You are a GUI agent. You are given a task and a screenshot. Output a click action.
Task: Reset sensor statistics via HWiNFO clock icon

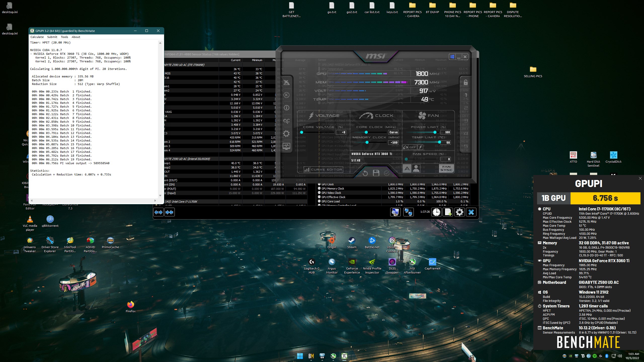click(x=436, y=212)
